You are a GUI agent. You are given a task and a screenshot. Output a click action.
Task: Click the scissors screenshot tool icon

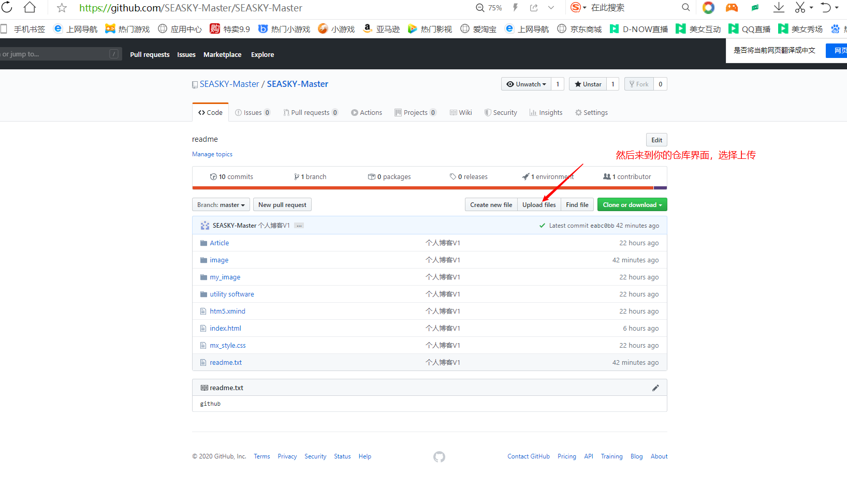tap(800, 7)
